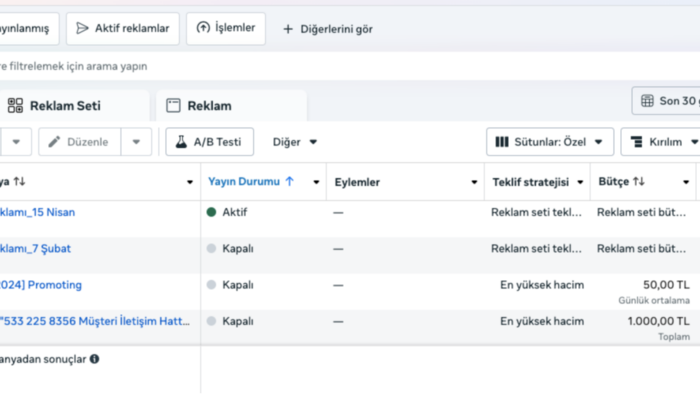Sort by the Yayın Durumu column header
700x394 pixels.
click(x=244, y=182)
